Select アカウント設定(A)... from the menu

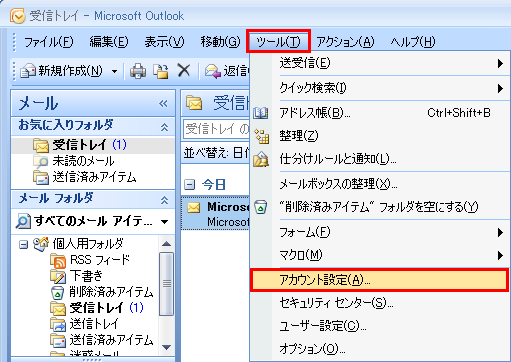[379, 280]
